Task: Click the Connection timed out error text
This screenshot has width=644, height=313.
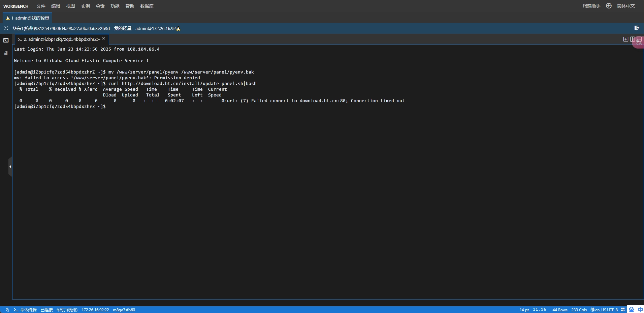Action: (378, 101)
